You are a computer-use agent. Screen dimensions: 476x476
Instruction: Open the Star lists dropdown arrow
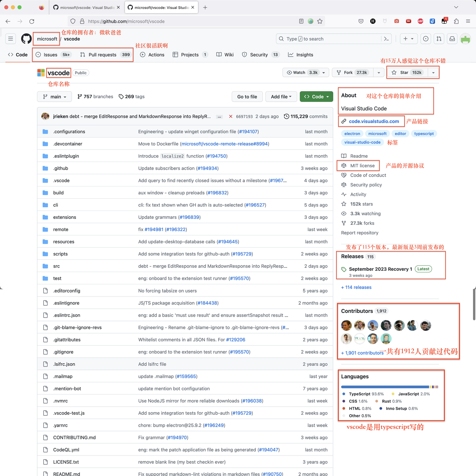pos(433,72)
